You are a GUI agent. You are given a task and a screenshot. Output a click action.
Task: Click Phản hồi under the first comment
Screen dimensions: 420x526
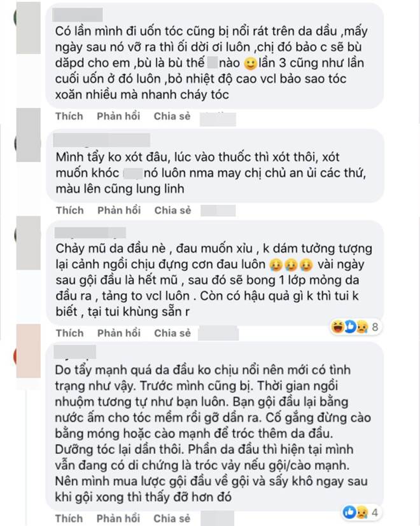(x=118, y=116)
